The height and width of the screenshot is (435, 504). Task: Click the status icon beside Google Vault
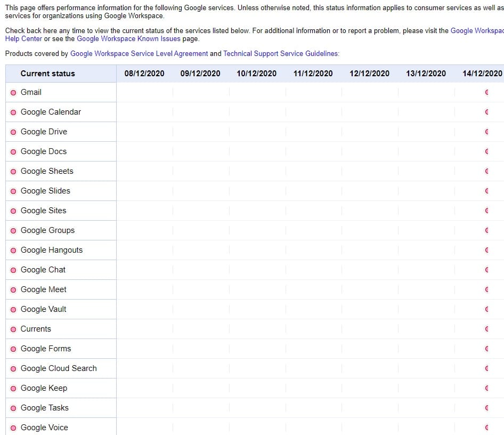pos(13,310)
